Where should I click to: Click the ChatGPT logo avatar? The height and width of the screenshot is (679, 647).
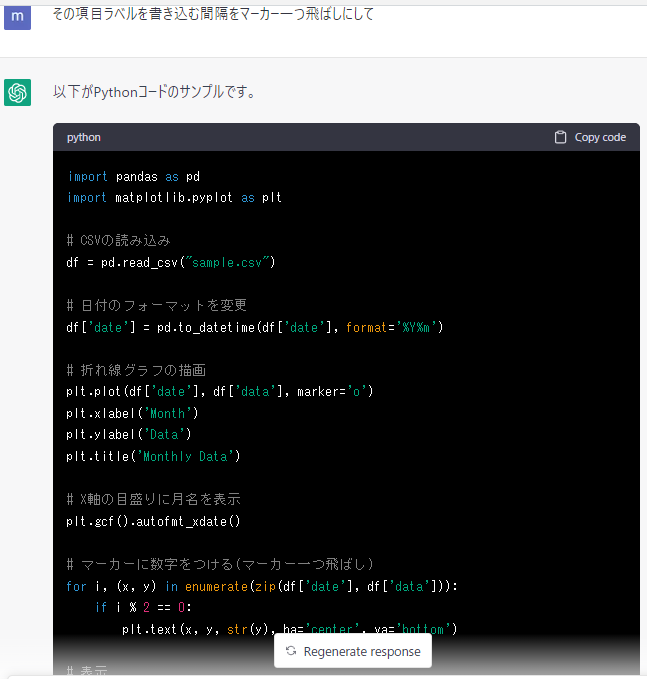point(17,92)
